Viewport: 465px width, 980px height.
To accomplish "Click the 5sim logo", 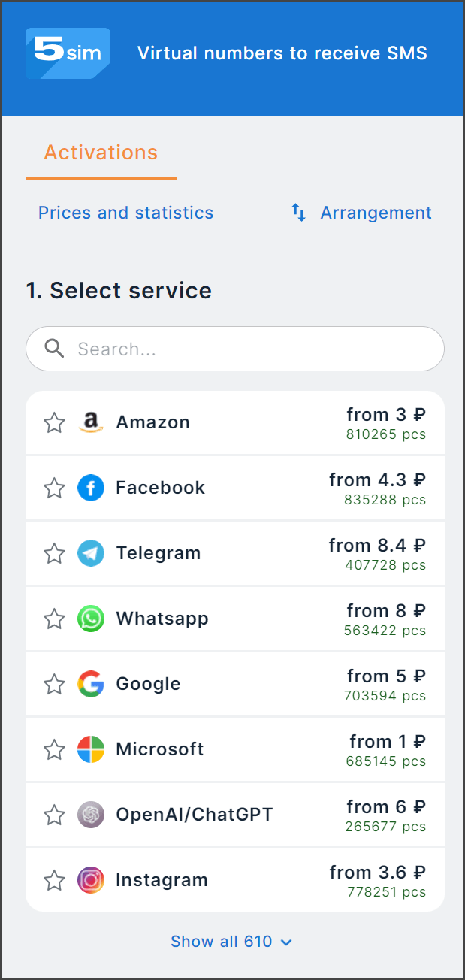I will click(x=68, y=53).
